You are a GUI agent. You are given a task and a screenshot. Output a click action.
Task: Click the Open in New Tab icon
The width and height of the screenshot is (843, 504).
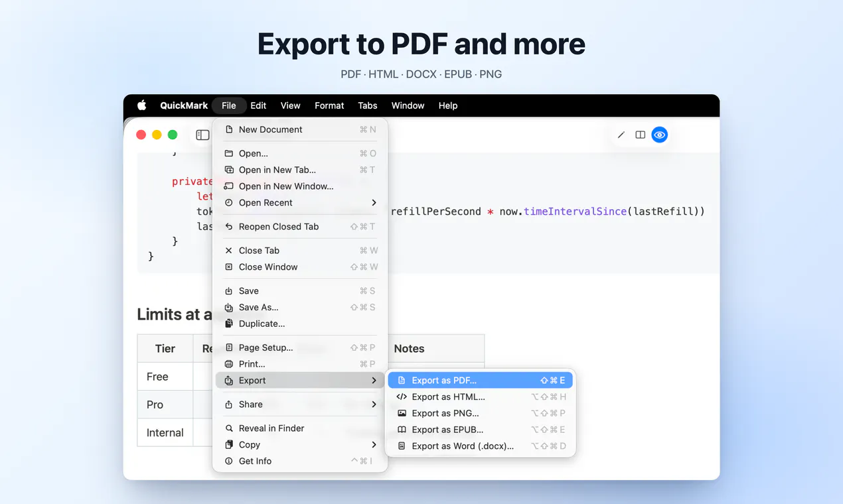point(229,170)
